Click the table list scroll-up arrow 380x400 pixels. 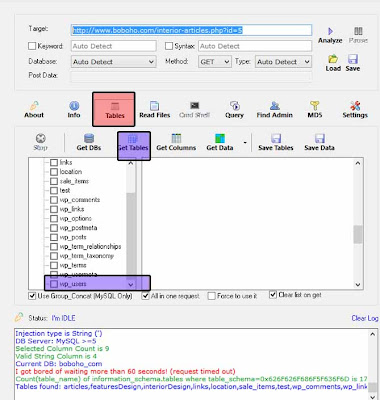(x=131, y=163)
